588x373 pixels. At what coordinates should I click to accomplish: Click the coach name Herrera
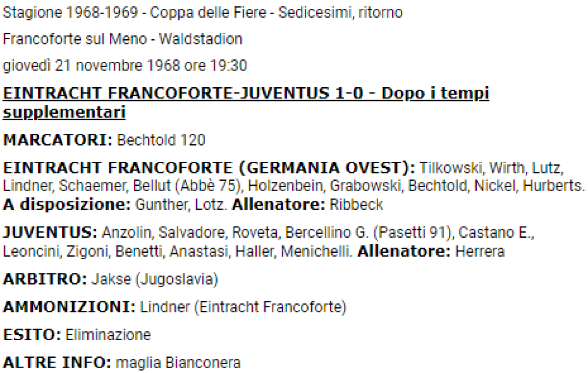480,251
